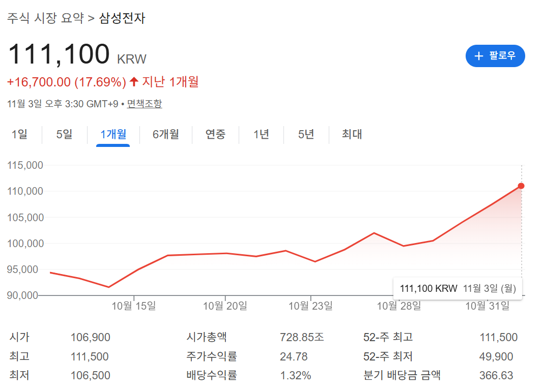Click the 최저 value 106,500

tap(91, 375)
